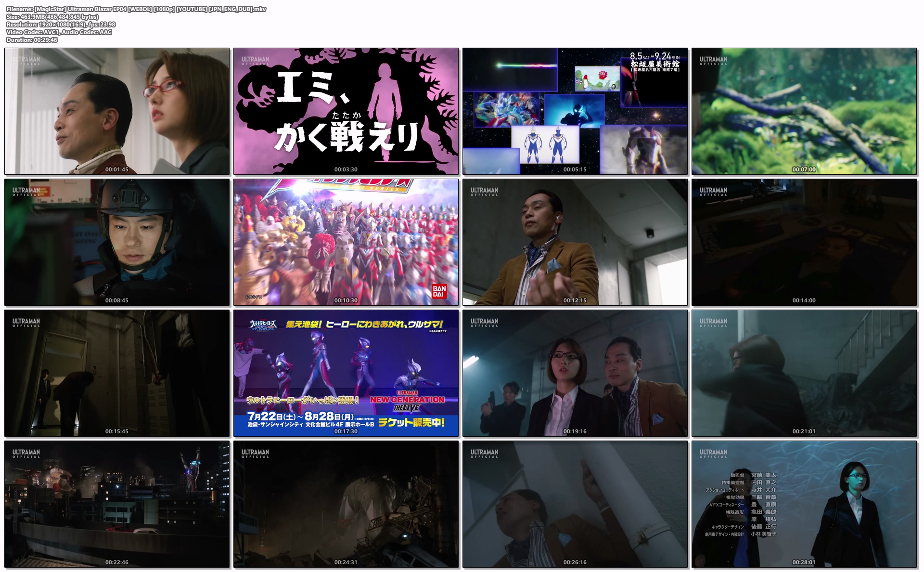
Task: Open the thumbnail of man in tan jacket 00:12:15
Action: pyautogui.click(x=575, y=242)
